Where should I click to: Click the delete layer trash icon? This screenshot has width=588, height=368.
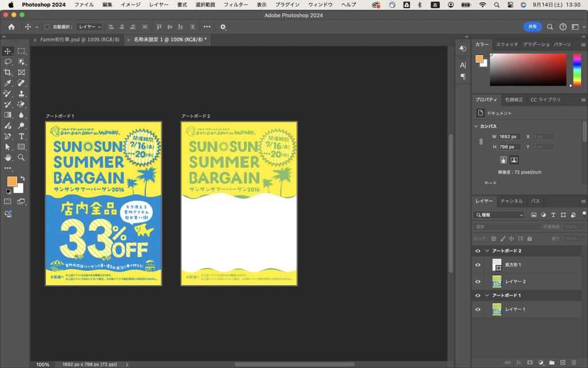pos(574,362)
